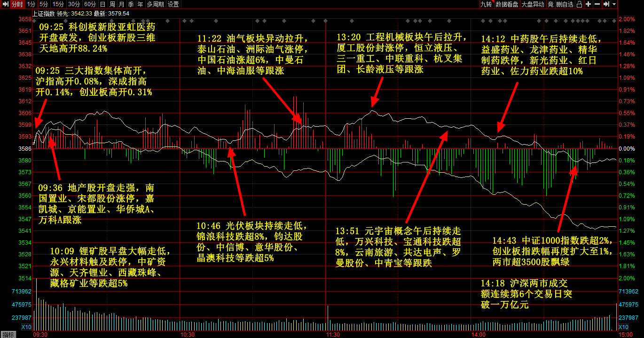Switch to the 分时 intraday tab
Viewport: 644px width, 338px height.
[17, 4]
